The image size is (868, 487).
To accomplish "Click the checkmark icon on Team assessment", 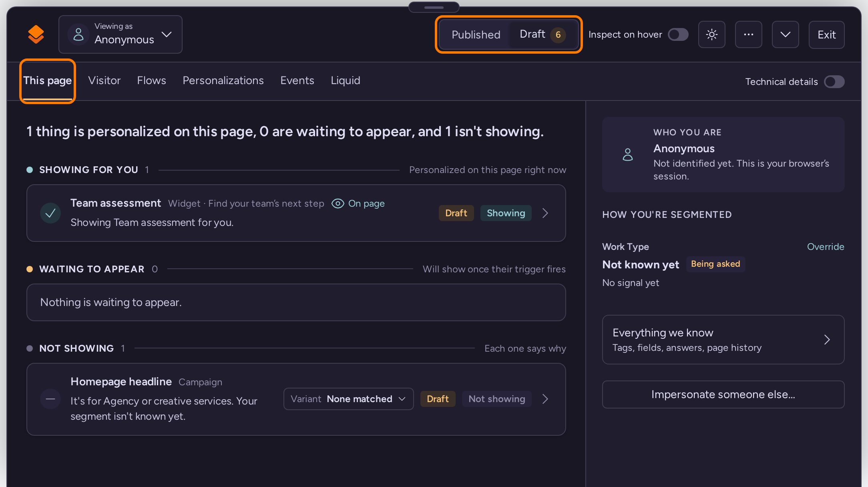I will [50, 213].
